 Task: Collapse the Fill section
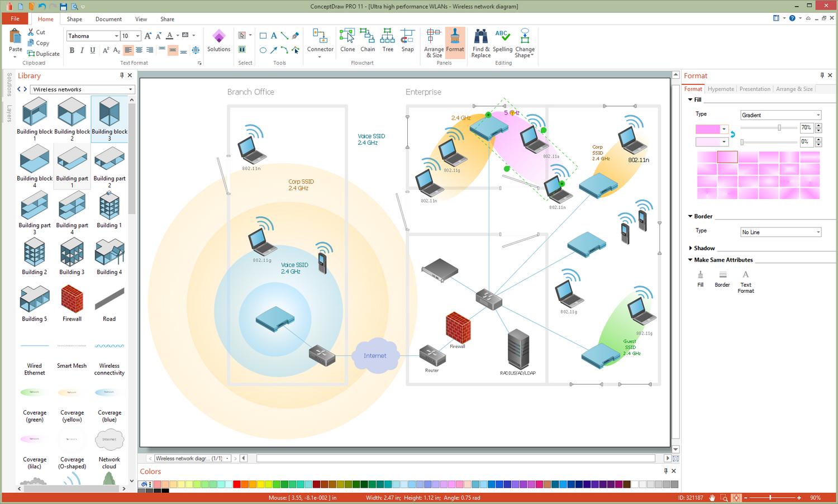[690, 99]
